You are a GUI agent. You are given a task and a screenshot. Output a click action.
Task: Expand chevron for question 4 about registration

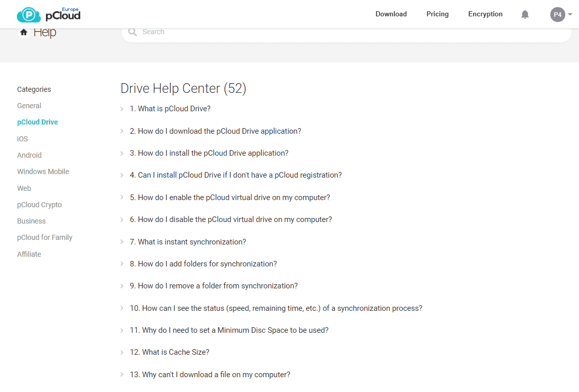point(122,175)
